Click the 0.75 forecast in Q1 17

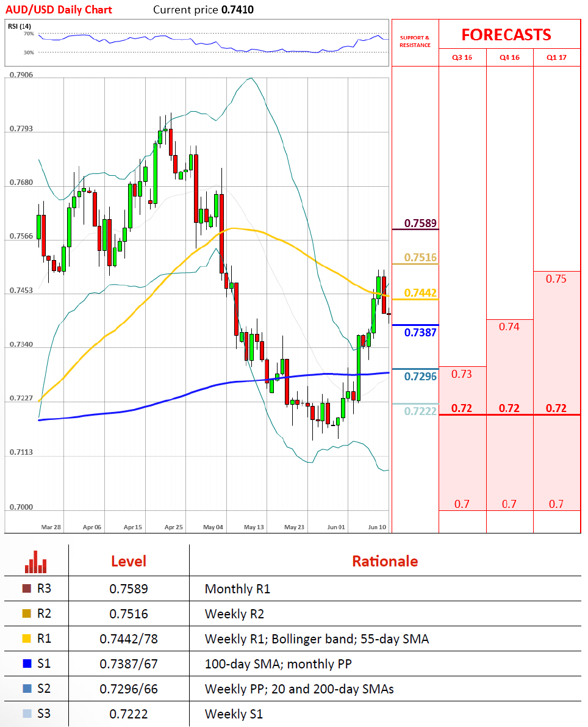click(556, 278)
